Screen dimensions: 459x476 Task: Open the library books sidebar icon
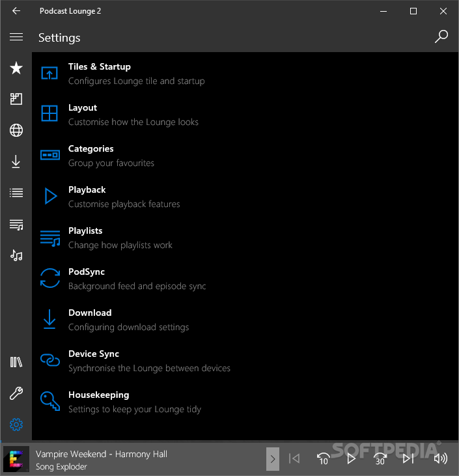tap(16, 362)
